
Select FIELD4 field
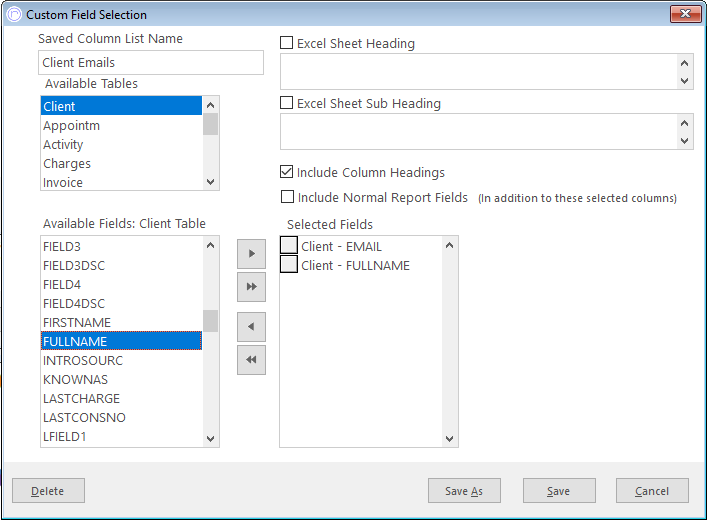121,284
